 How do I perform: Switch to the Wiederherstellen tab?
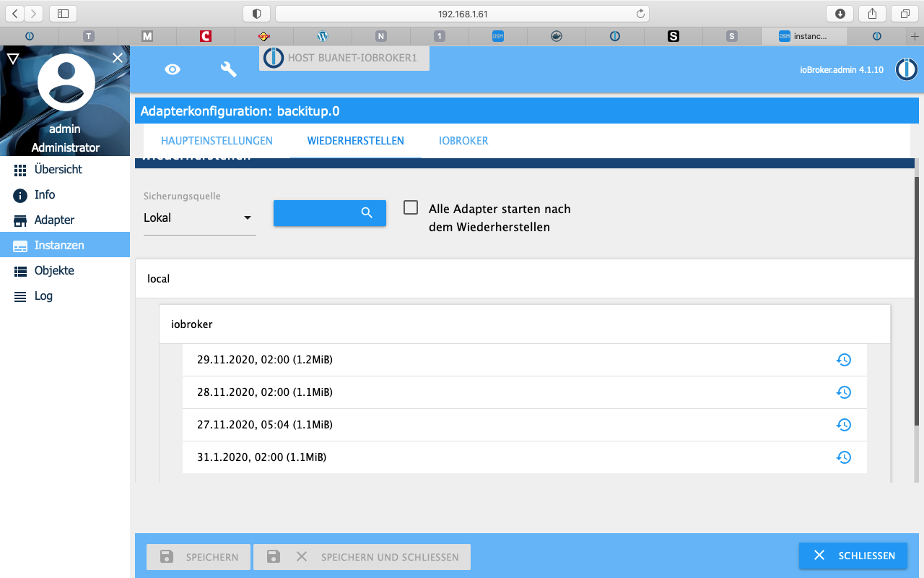(356, 141)
